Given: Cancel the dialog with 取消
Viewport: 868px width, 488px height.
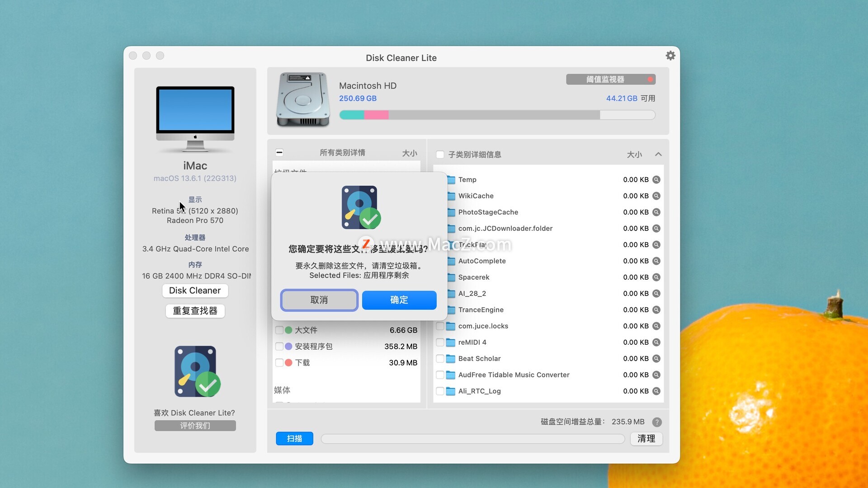Looking at the screenshot, I should (319, 300).
